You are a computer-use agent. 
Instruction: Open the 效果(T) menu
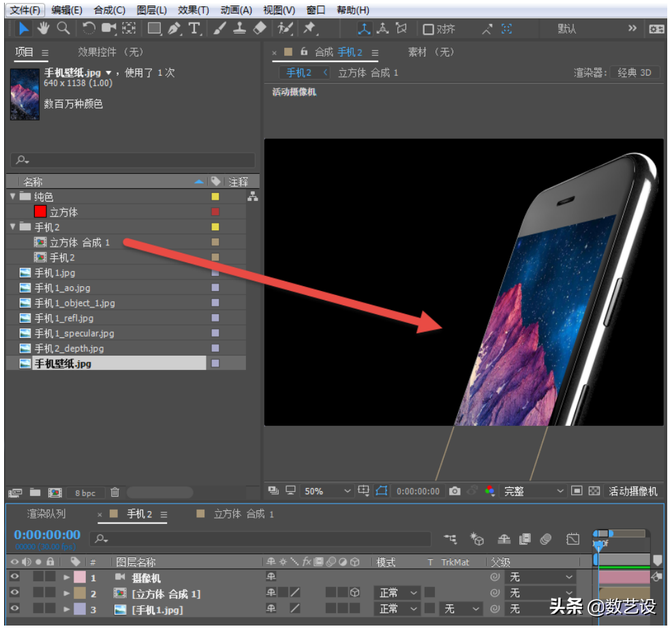194,10
